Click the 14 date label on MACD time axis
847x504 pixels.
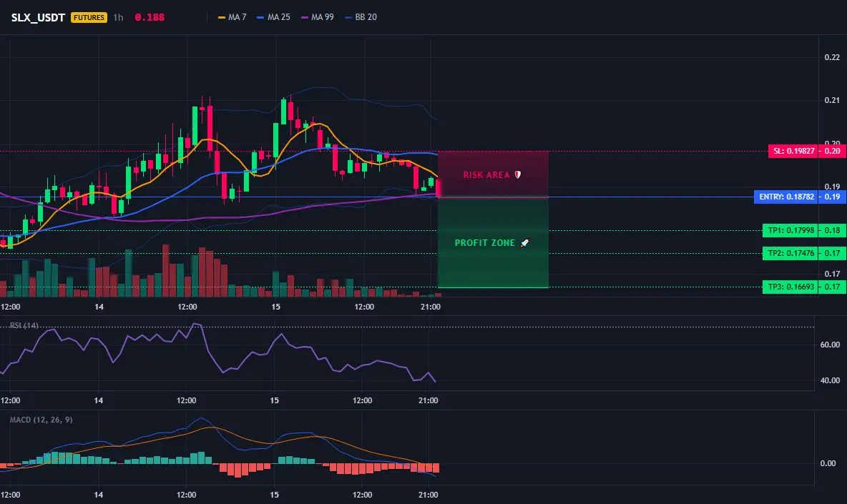[98, 495]
